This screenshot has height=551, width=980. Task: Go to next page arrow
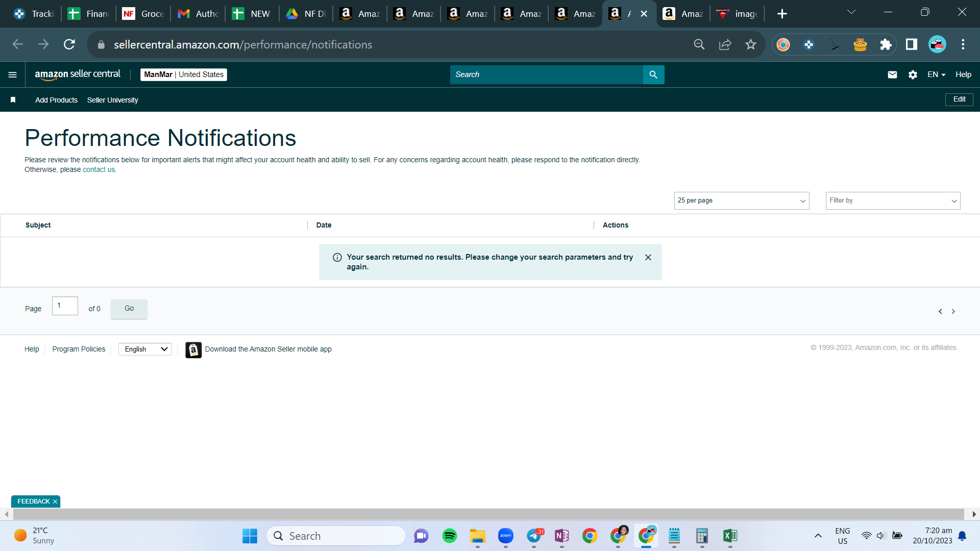[953, 311]
